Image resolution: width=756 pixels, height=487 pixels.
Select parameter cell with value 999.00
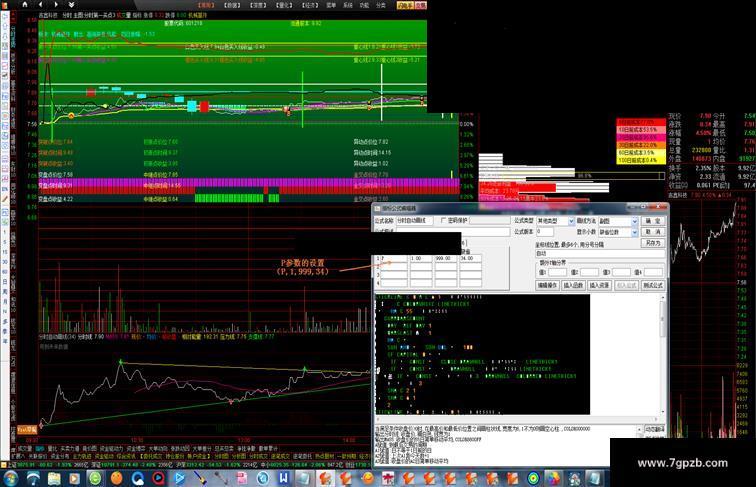pos(446,258)
